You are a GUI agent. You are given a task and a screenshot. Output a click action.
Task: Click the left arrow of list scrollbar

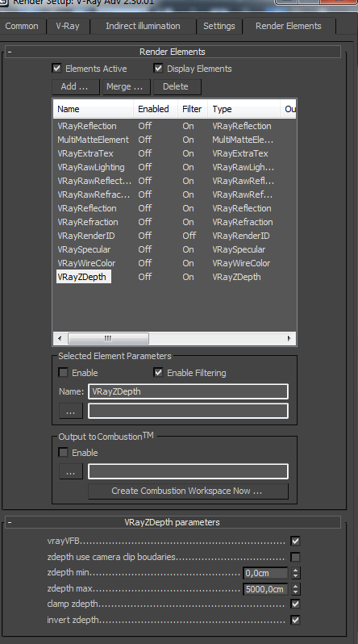[60, 338]
